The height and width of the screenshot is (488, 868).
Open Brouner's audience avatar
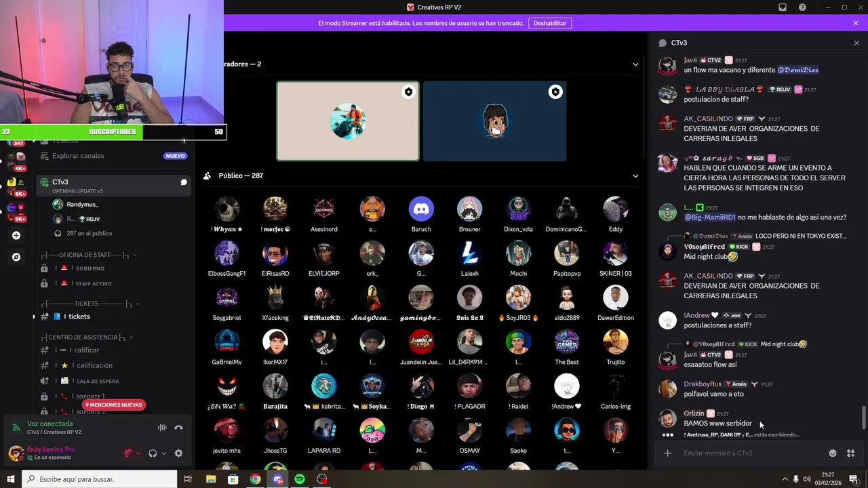coord(469,209)
